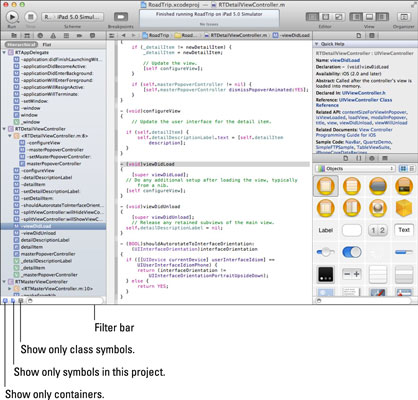This screenshot has height=400, width=418.
Task: Show the File inspector
Action: 359,35
